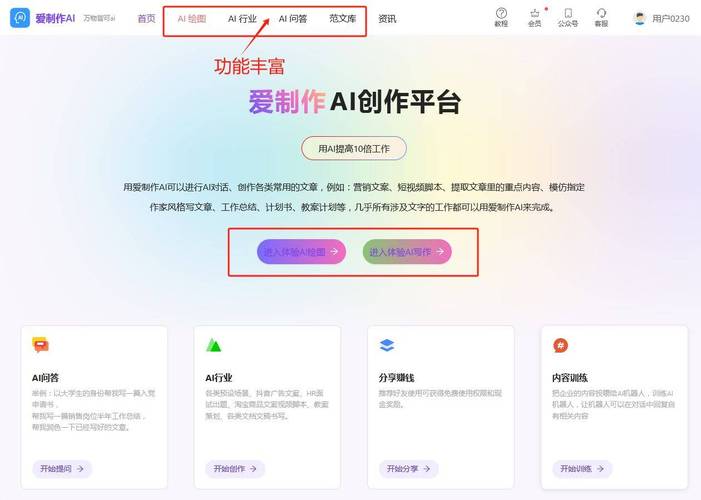This screenshot has height=500, width=701.
Task: Click 进入体验AI绘图 button
Action: click(x=301, y=252)
